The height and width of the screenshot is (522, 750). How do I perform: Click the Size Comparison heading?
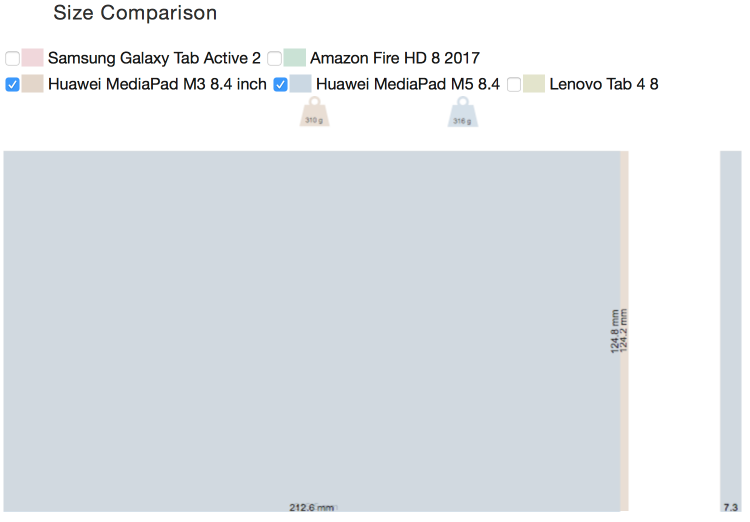(x=135, y=12)
